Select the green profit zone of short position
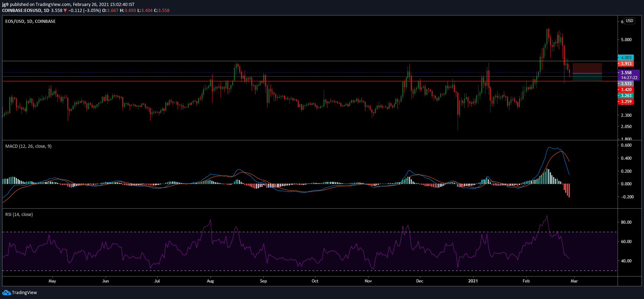644x299 pixels. pyautogui.click(x=587, y=77)
